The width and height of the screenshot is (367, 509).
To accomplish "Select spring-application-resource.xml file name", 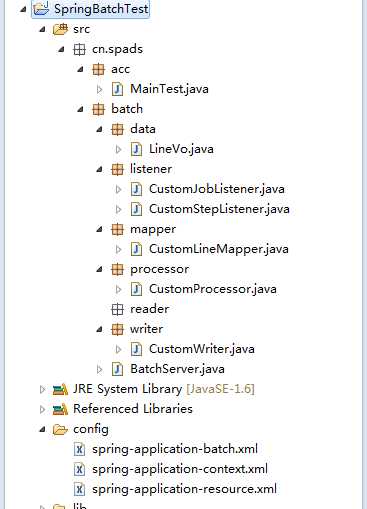I will 184,489.
